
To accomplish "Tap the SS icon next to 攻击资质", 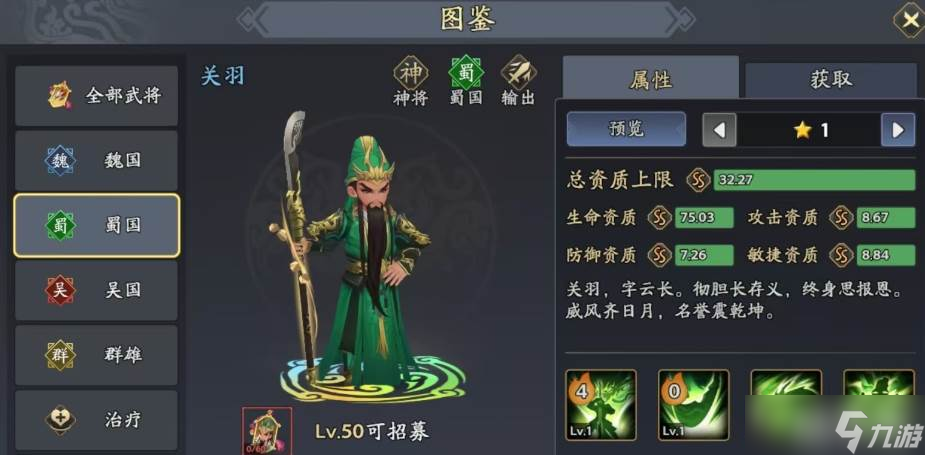I will 841,218.
